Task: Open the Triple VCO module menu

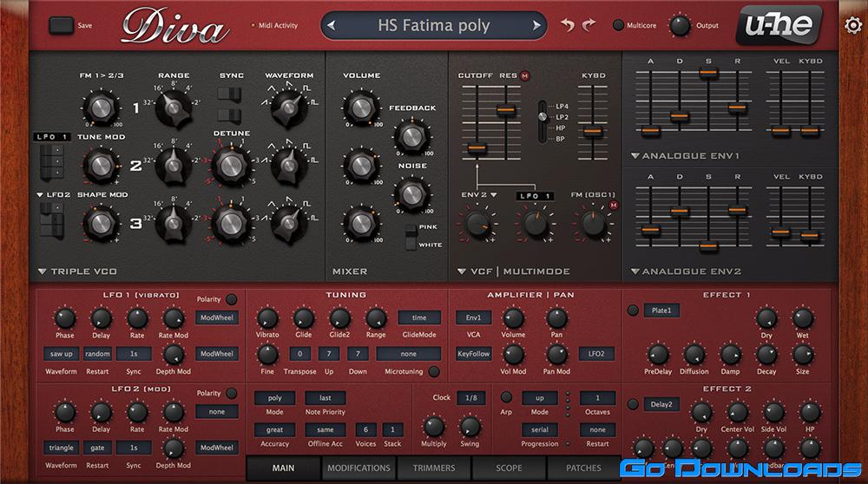Action: [x=43, y=271]
